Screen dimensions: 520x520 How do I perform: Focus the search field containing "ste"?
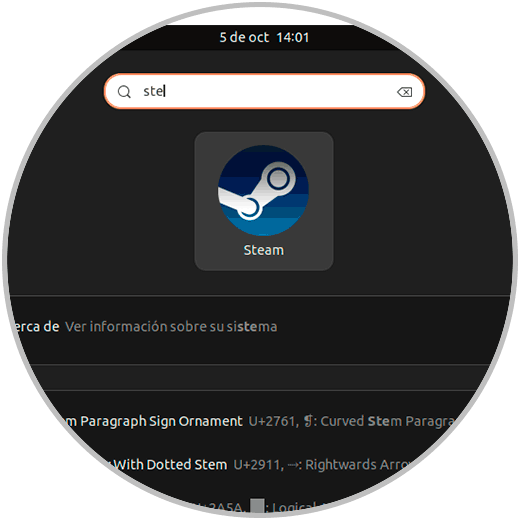pos(264,91)
